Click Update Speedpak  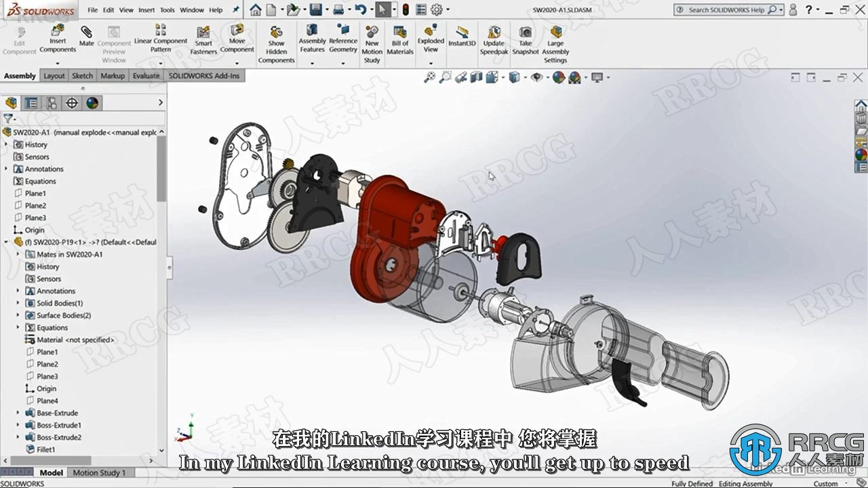click(494, 41)
